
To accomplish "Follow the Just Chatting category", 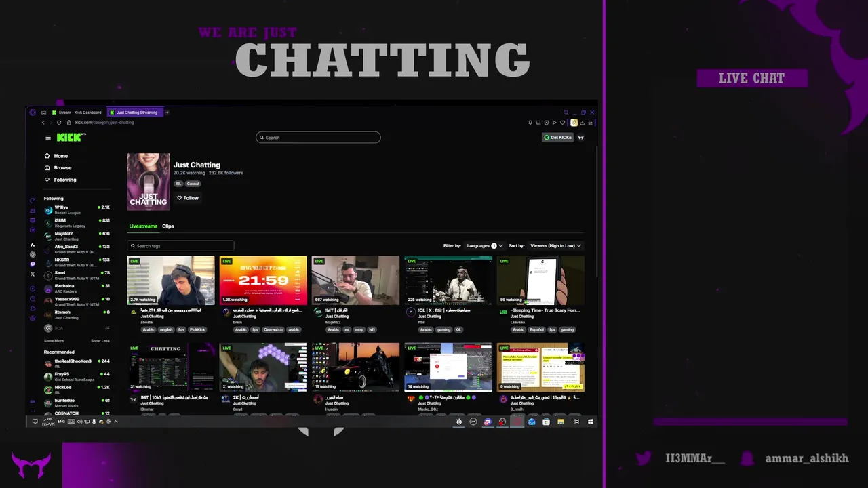I will (x=188, y=198).
